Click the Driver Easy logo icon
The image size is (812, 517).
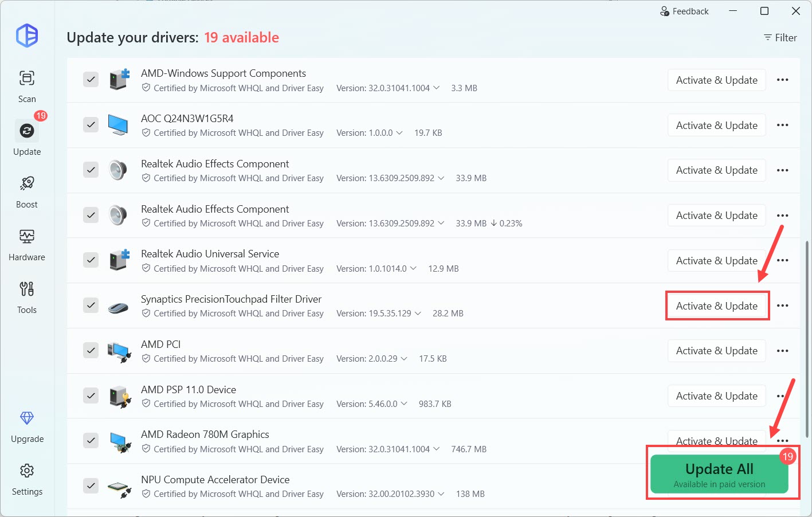point(27,36)
